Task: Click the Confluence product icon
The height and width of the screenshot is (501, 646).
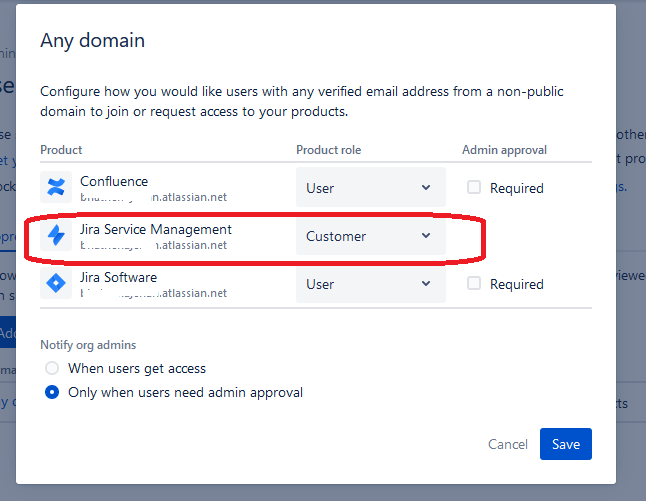Action: [x=55, y=187]
